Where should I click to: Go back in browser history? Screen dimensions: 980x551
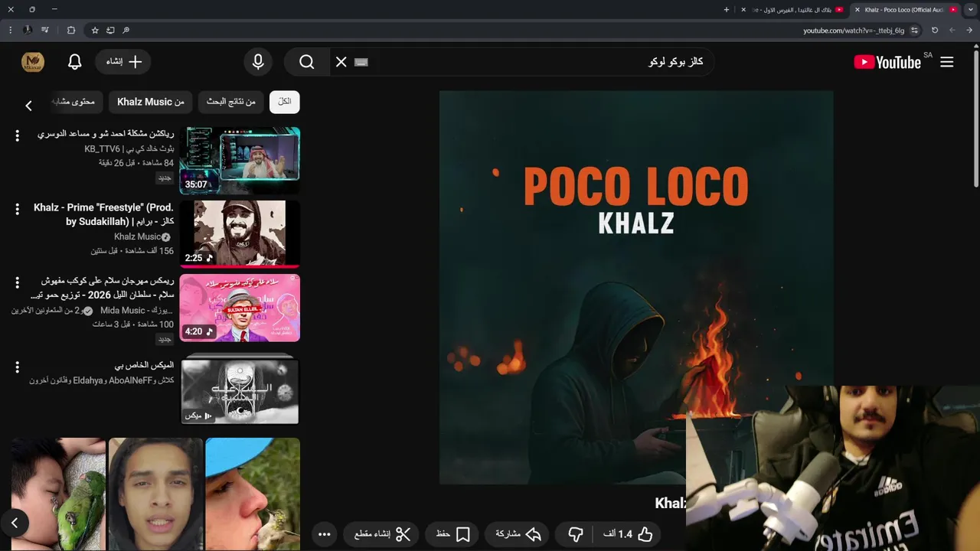(x=969, y=31)
